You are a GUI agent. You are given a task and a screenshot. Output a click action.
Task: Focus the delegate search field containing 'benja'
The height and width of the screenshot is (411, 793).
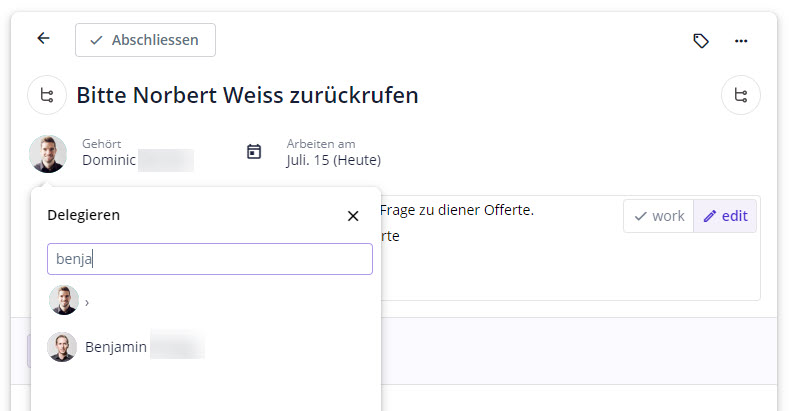click(x=210, y=259)
